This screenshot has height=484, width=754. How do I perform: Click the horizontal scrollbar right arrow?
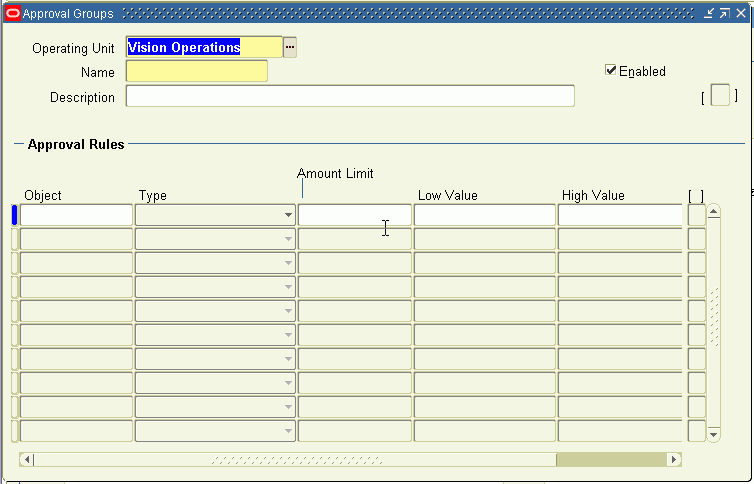click(674, 459)
